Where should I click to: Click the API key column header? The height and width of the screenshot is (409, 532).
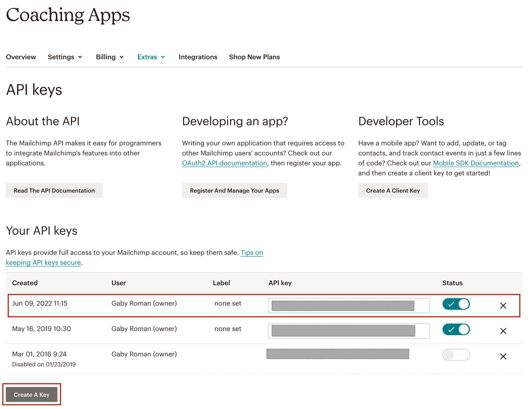click(x=280, y=283)
